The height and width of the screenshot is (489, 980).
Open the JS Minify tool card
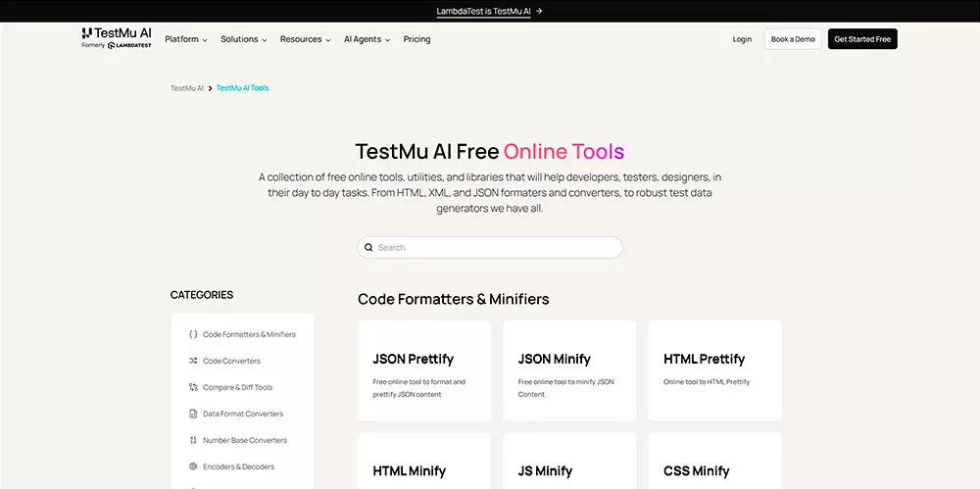[x=569, y=461]
